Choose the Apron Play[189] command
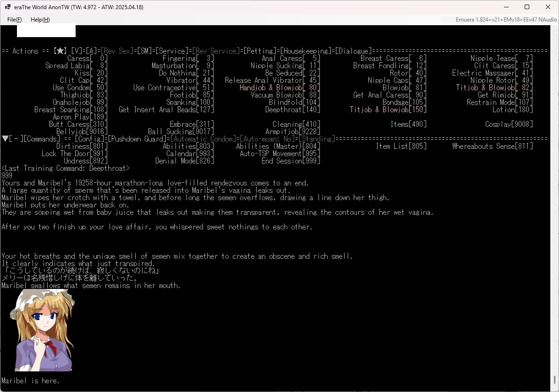The height and width of the screenshot is (392, 559). point(80,117)
